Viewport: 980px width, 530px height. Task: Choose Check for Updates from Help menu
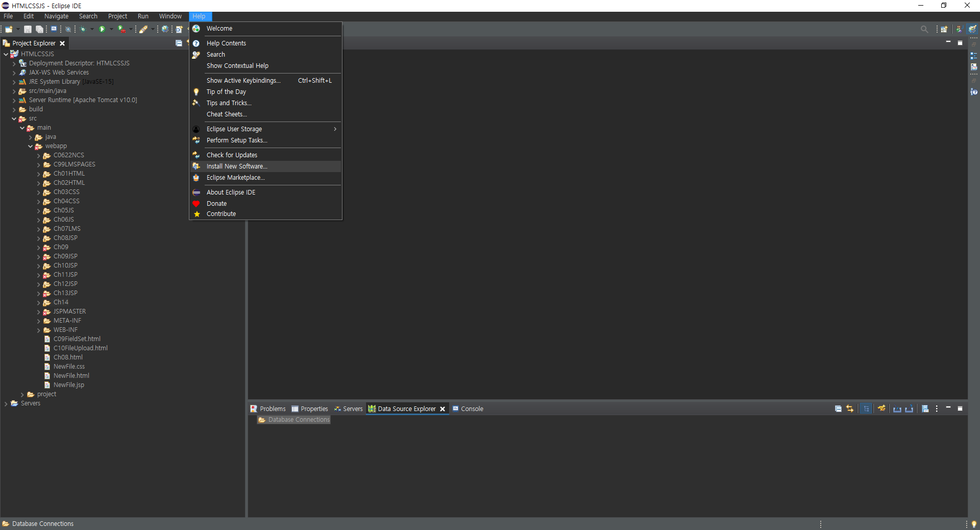tap(265, 155)
